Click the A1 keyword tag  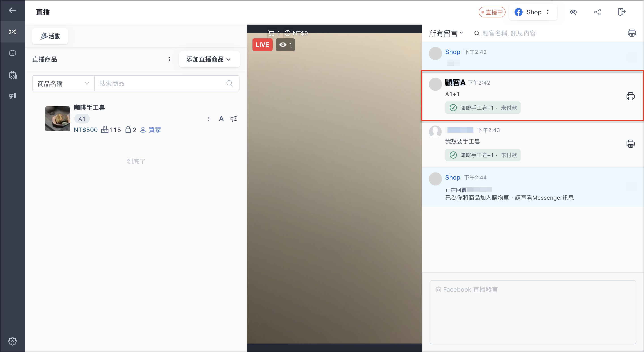[82, 119]
